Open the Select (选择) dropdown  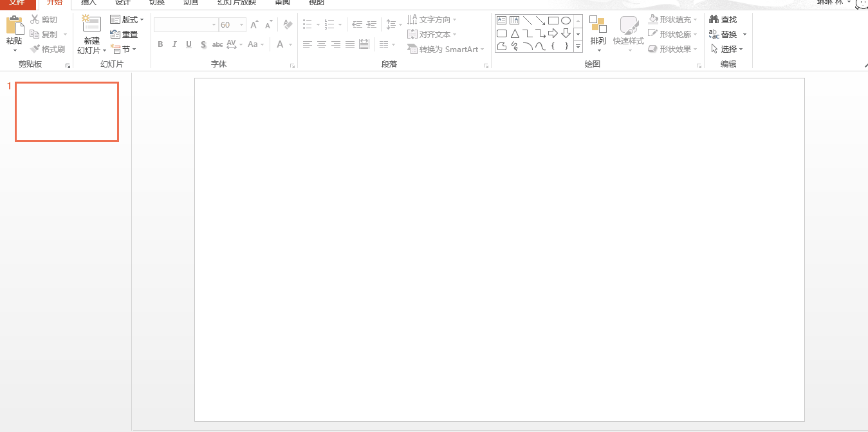(726, 49)
